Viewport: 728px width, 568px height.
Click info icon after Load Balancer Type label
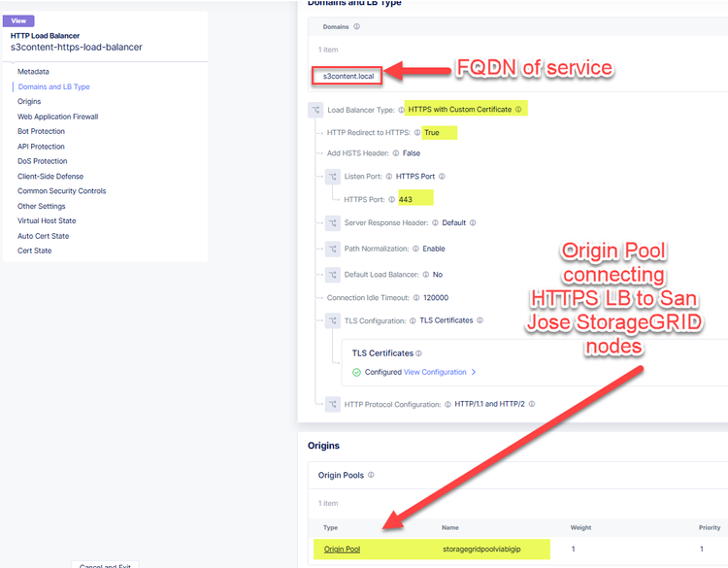pos(401,110)
